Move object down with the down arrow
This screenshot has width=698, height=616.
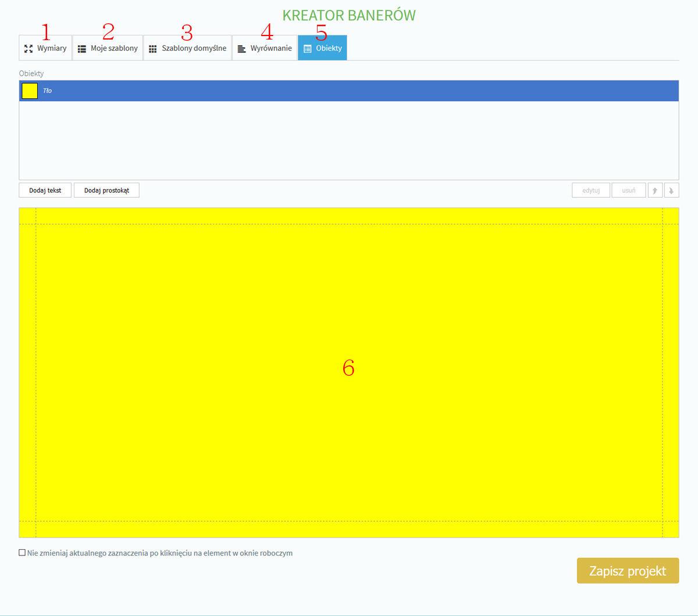click(672, 190)
